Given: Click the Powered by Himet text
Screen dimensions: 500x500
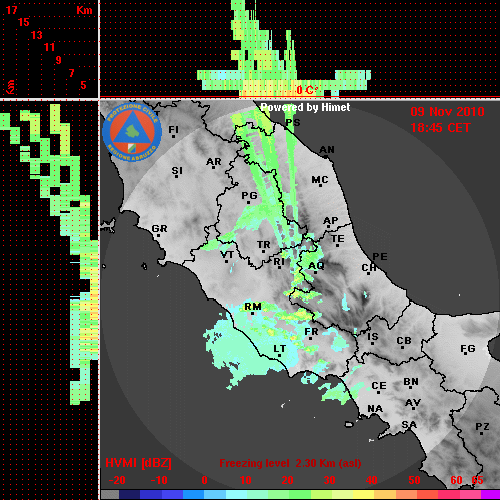Looking at the screenshot, I should pyautogui.click(x=305, y=107).
